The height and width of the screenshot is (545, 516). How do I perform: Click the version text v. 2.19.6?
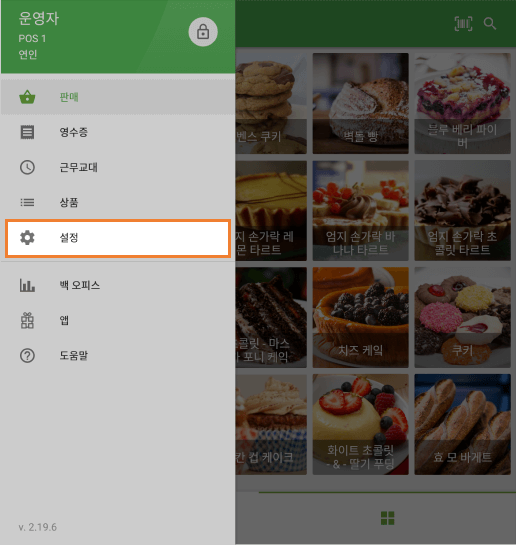tap(38, 527)
